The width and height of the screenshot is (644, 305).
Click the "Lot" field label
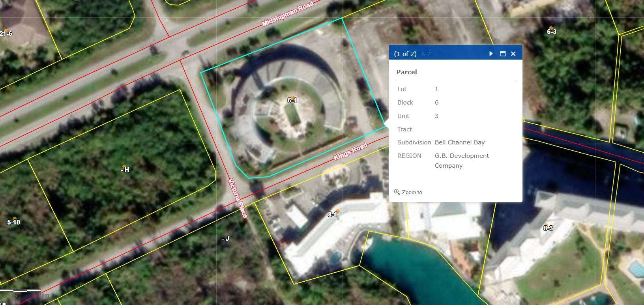(x=402, y=89)
